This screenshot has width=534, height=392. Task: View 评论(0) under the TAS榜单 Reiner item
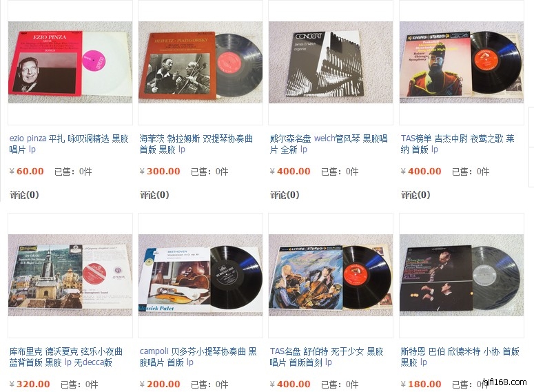(415, 195)
